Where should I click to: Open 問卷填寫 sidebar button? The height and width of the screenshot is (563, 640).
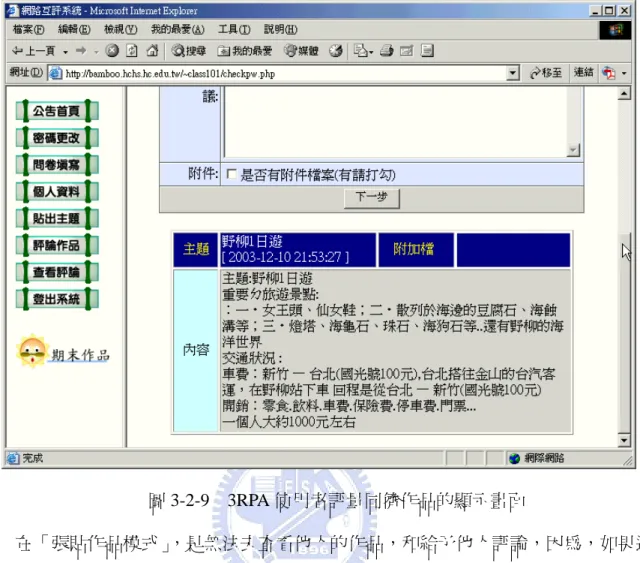[x=57, y=165]
